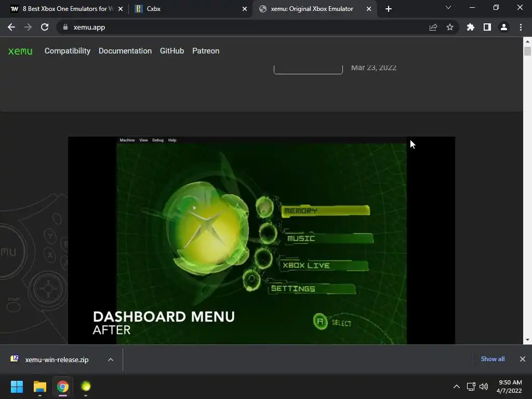Screen dimensions: 532x399
Task: Open the Documentation link
Action: click(125, 51)
